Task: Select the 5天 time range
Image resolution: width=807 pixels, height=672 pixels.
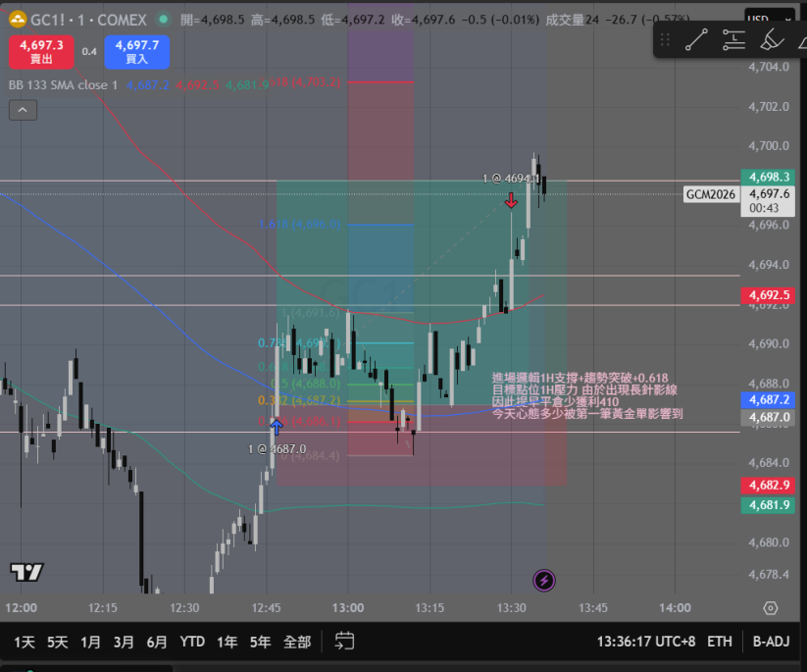Action: click(x=57, y=642)
